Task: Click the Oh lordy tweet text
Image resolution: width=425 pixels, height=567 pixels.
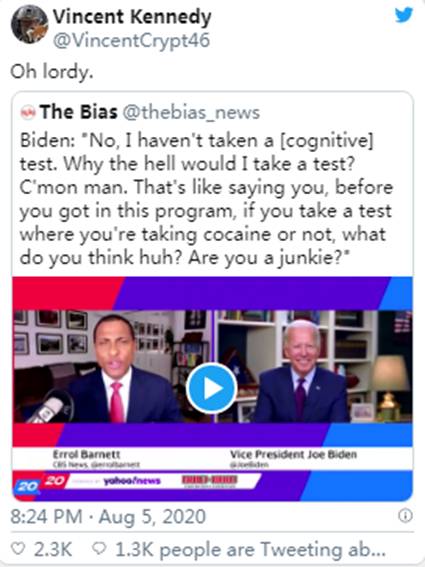Action: point(52,72)
